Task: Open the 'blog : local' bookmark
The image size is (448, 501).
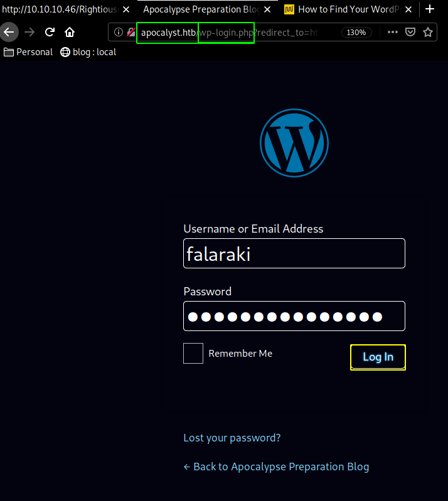Action: coord(88,52)
